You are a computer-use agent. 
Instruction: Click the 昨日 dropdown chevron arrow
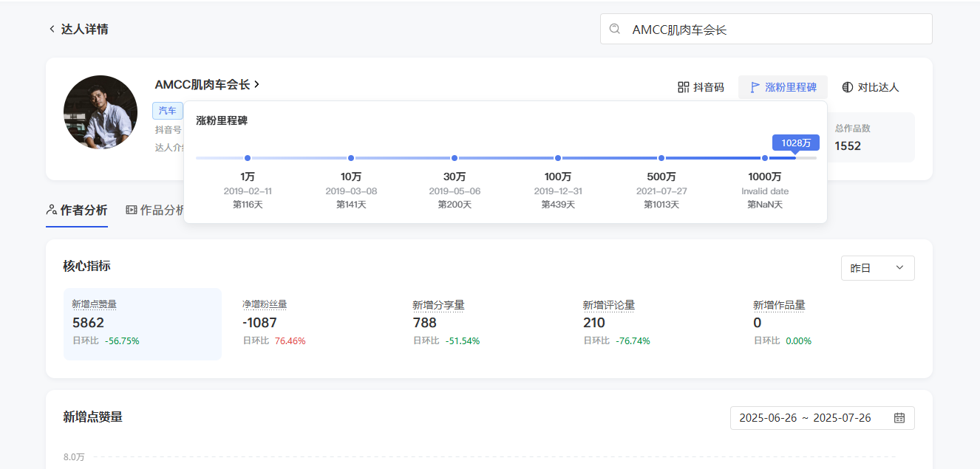[x=899, y=268]
